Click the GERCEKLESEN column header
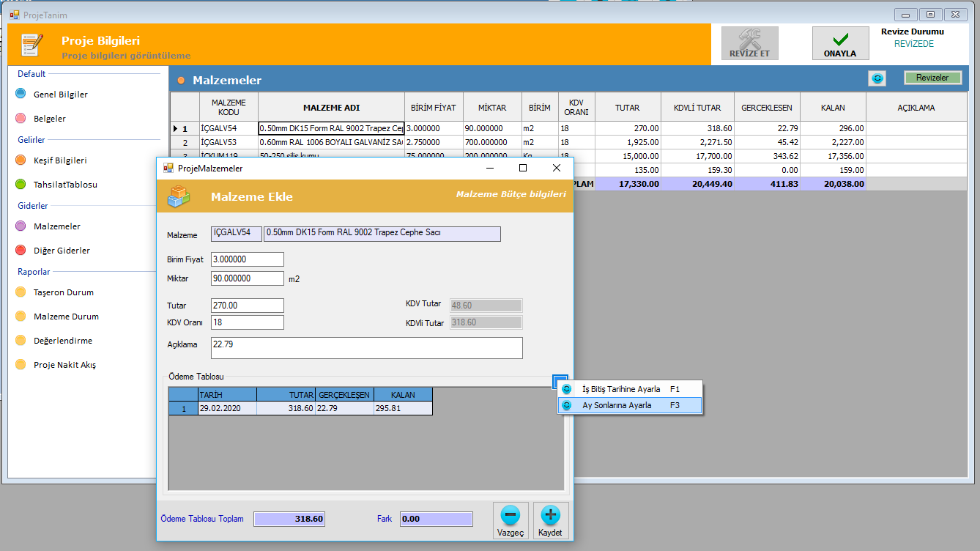980x551 pixels. [x=767, y=107]
